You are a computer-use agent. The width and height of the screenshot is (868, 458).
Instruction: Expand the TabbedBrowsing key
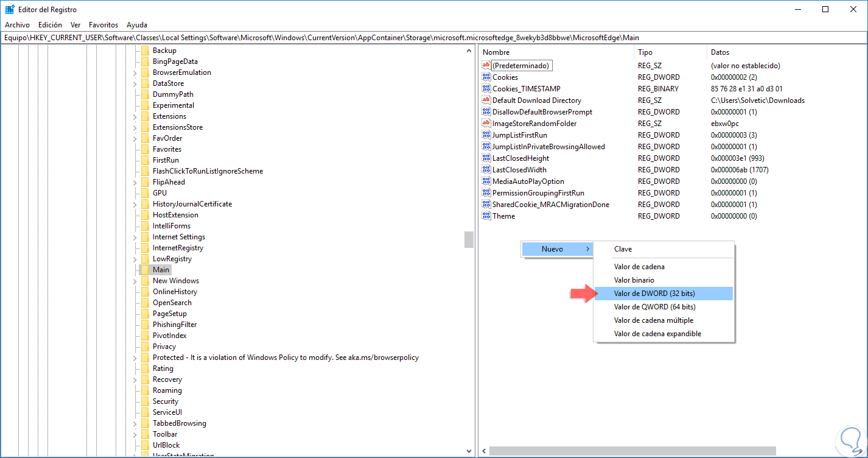click(135, 423)
